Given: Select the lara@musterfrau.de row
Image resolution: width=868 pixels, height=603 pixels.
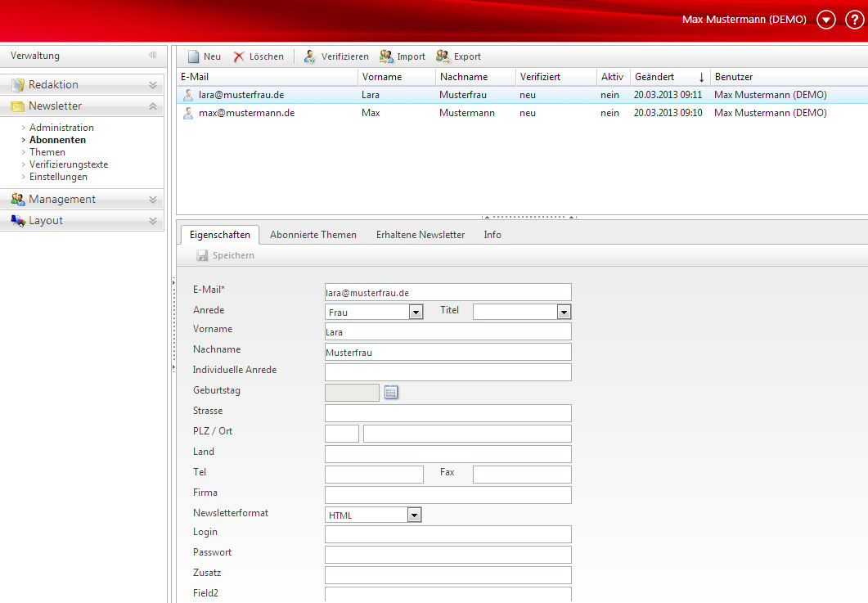Looking at the screenshot, I should click(x=522, y=95).
